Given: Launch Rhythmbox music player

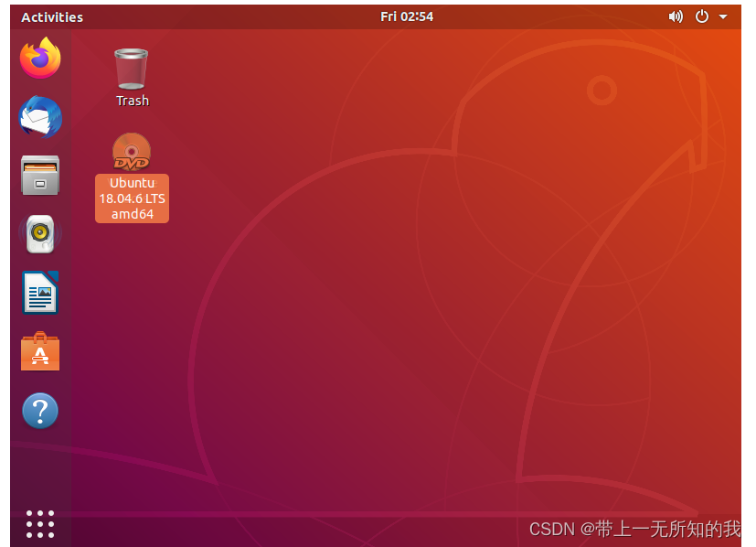Looking at the screenshot, I should click(40, 234).
